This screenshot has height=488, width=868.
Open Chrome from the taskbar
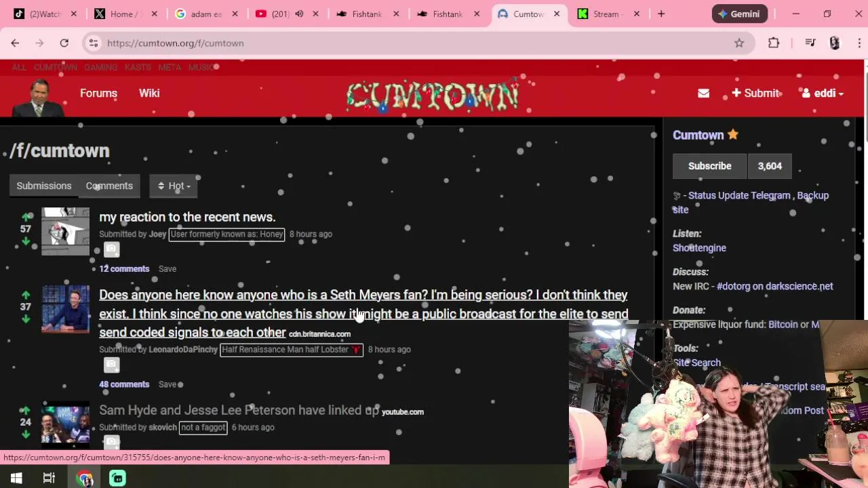click(x=84, y=478)
